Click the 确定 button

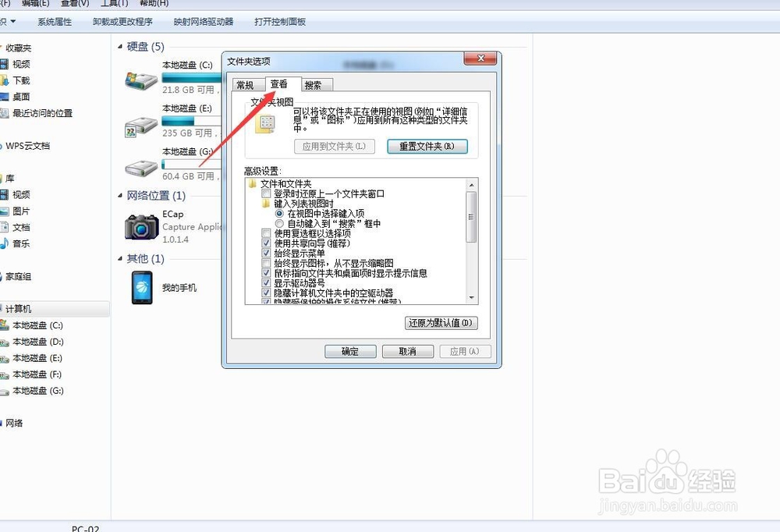pos(350,351)
